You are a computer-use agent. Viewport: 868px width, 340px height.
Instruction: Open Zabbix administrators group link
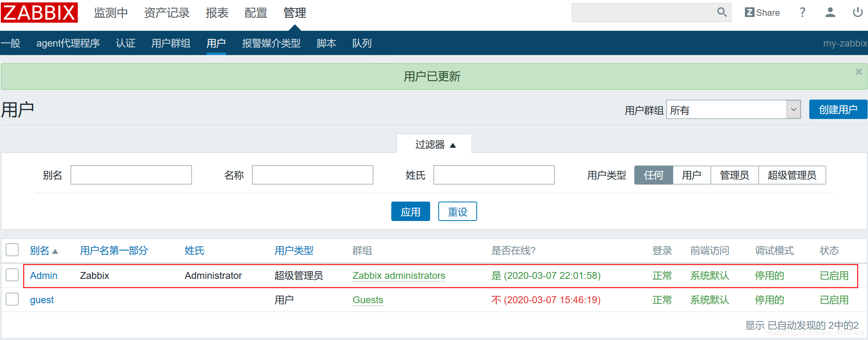pyautogui.click(x=399, y=276)
